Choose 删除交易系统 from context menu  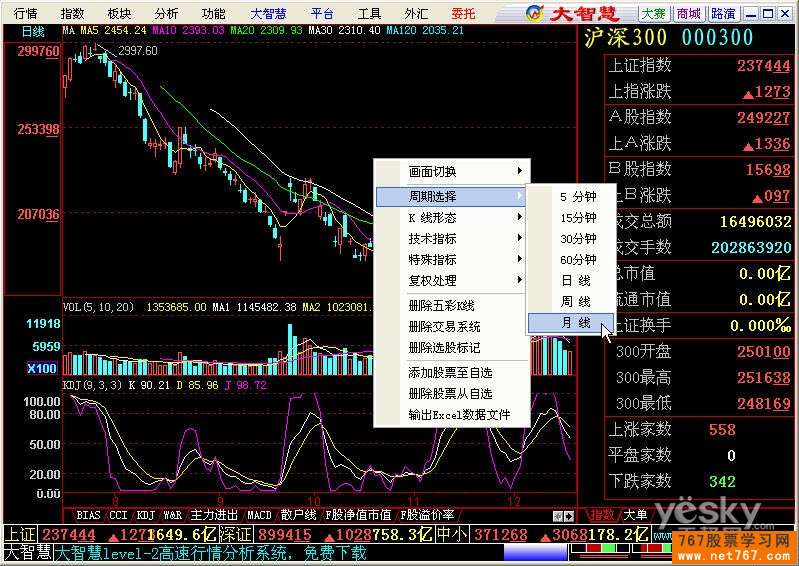point(453,327)
